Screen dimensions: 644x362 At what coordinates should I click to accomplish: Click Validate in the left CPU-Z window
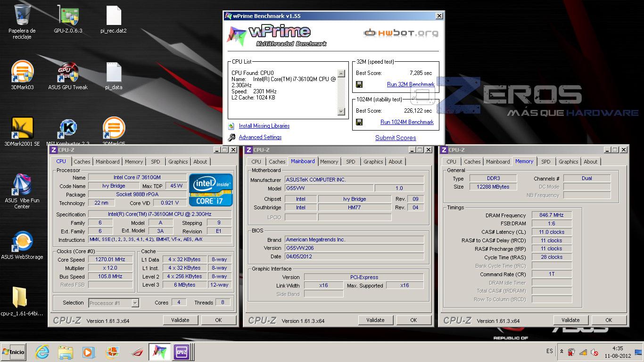pos(180,320)
